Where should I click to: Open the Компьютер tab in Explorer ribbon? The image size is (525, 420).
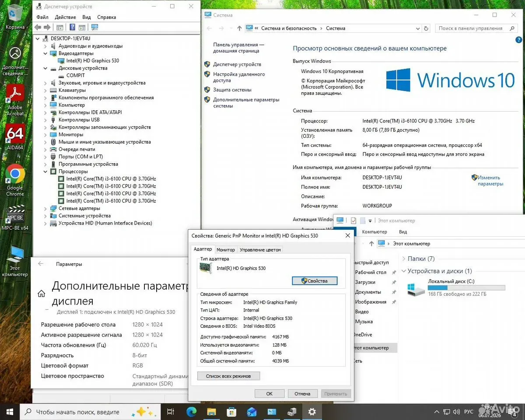tap(374, 231)
